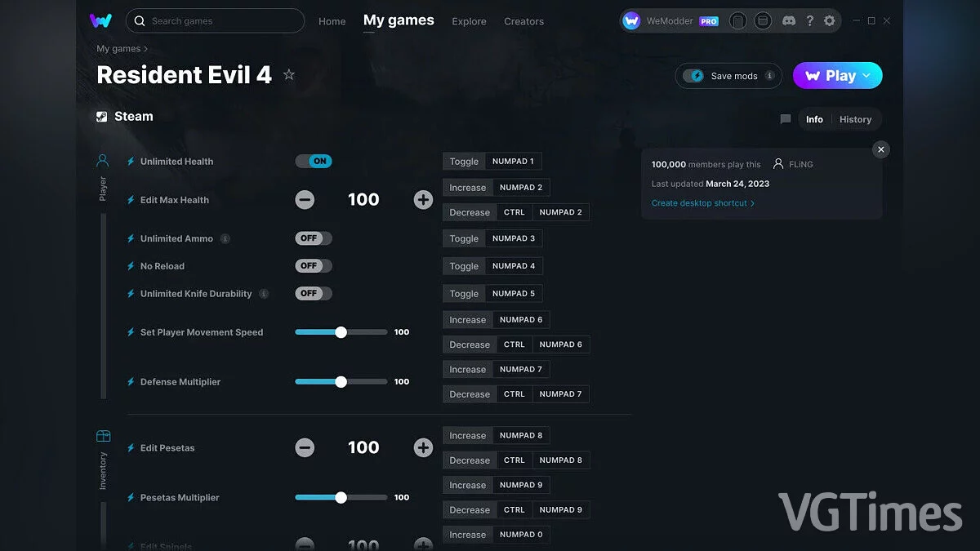Click the Toggle NUMPAD 5 hotkey button
Viewport: 980px width, 551px height.
492,294
